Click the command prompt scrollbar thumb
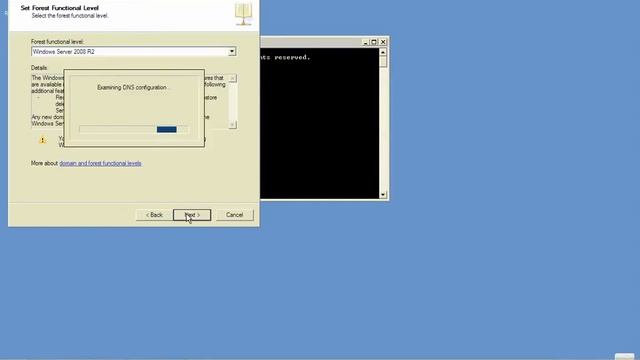 pos(383,62)
